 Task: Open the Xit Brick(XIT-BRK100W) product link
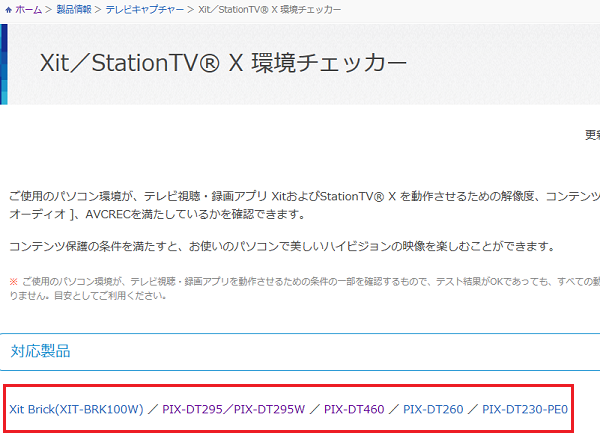coord(76,409)
